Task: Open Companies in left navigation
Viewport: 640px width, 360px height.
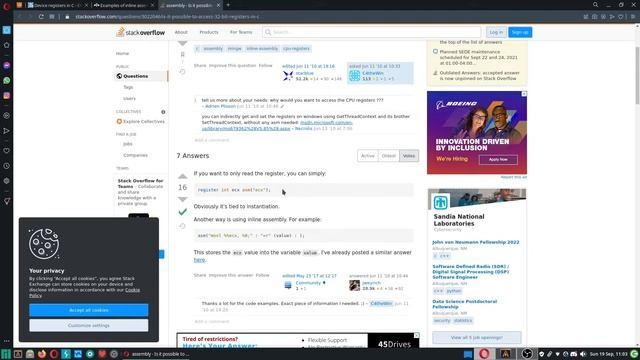Action: 135,155
